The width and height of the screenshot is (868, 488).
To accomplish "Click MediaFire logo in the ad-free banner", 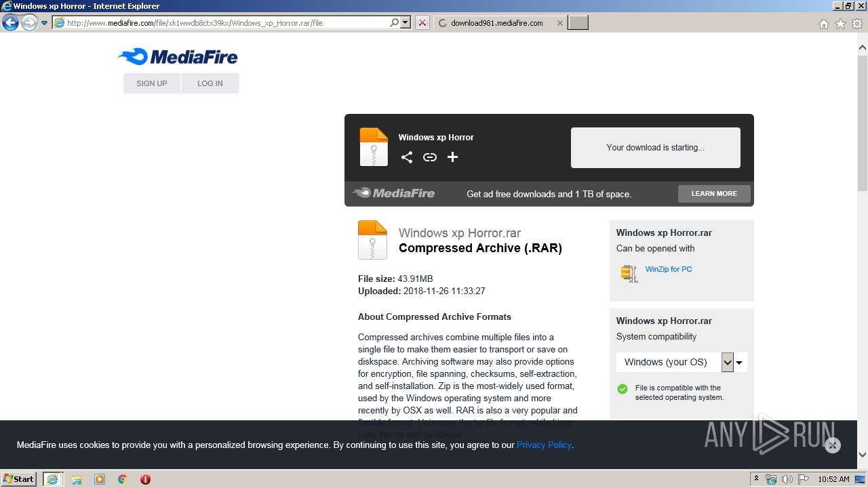I will coord(394,193).
